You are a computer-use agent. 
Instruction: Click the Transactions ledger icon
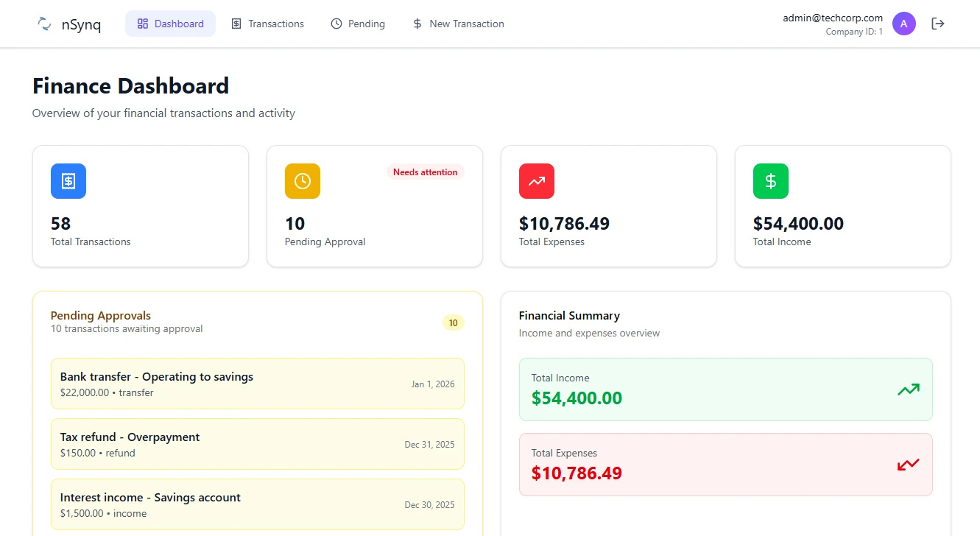(237, 23)
